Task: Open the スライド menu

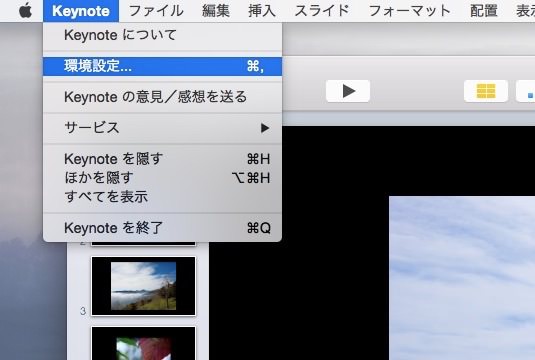Action: click(x=322, y=11)
